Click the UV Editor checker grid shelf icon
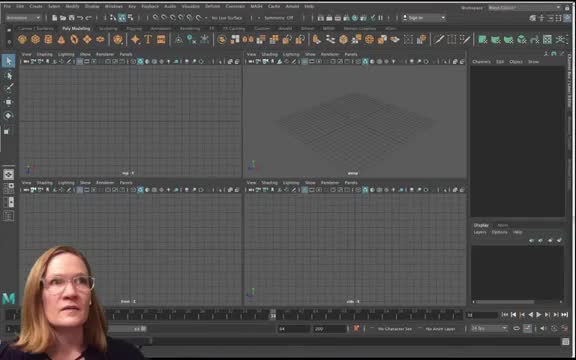Image resolution: width=576 pixels, height=360 pixels. [x=547, y=39]
